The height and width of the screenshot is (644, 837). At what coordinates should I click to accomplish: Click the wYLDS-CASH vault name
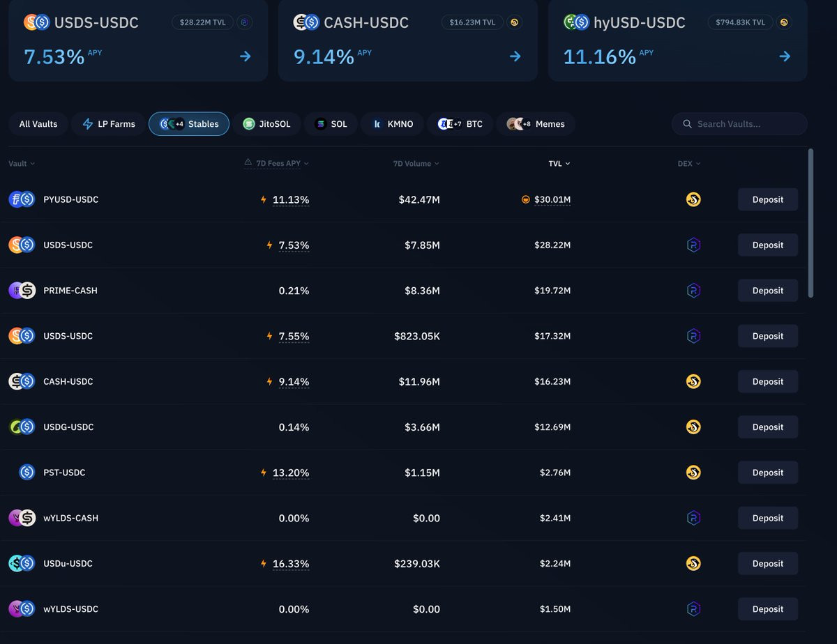pyautogui.click(x=70, y=518)
